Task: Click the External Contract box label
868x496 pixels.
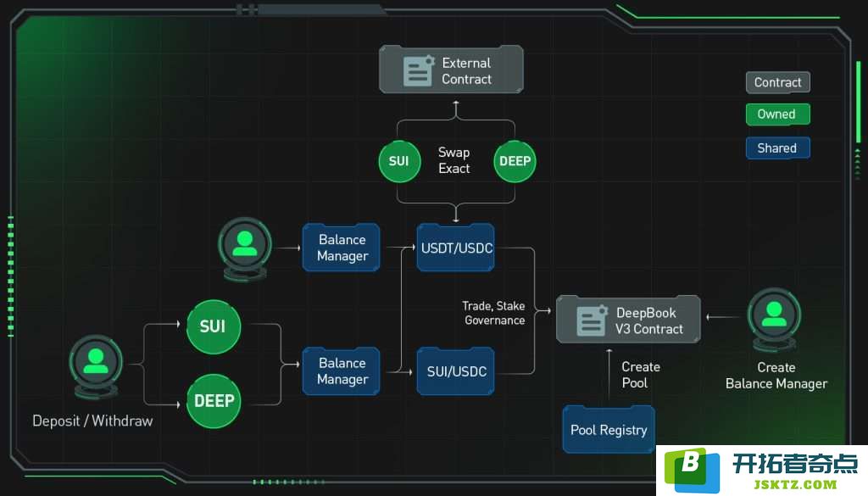Action: click(466, 71)
